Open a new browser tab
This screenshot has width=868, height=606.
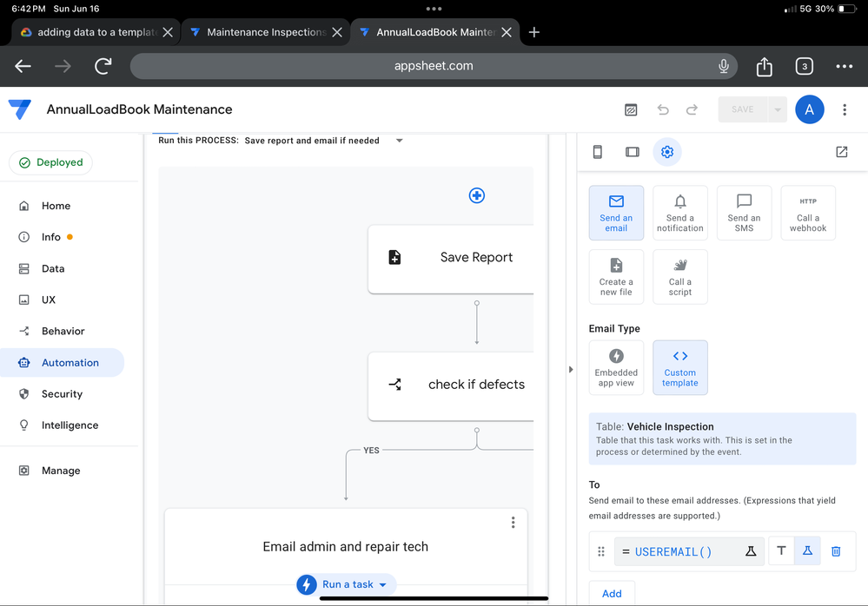[x=534, y=32]
